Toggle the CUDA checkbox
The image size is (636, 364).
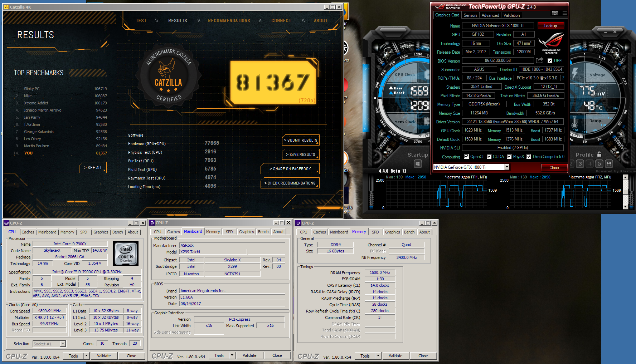[x=489, y=157]
